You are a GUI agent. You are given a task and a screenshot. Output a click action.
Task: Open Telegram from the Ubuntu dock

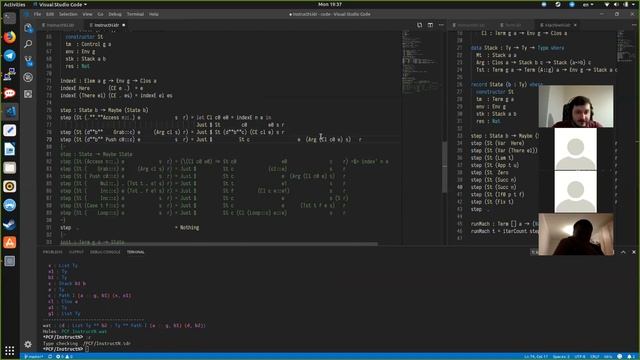coord(10,56)
